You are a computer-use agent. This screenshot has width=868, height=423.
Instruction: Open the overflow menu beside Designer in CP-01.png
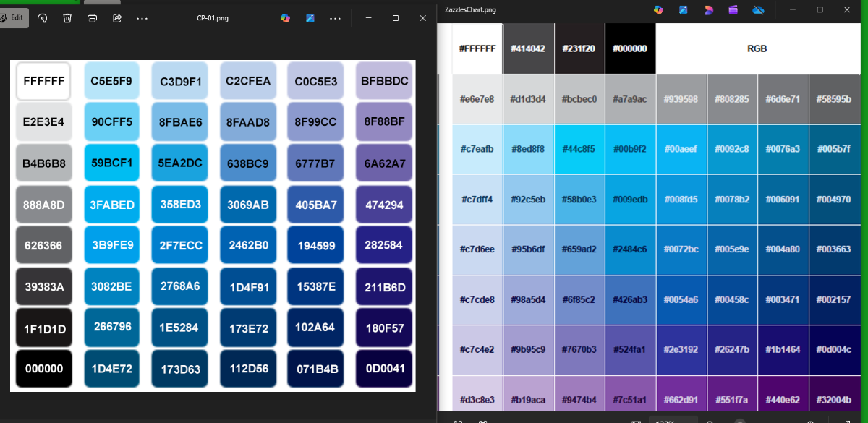pyautogui.click(x=335, y=18)
